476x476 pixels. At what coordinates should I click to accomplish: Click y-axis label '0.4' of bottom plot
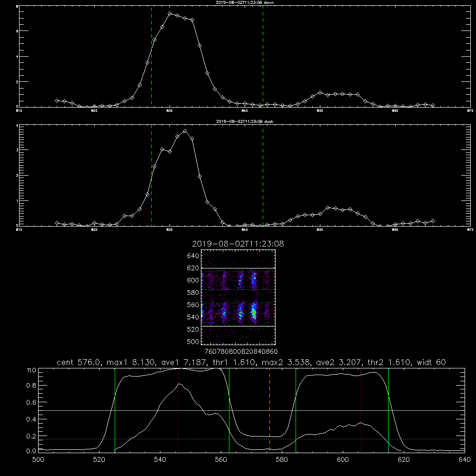click(x=31, y=419)
